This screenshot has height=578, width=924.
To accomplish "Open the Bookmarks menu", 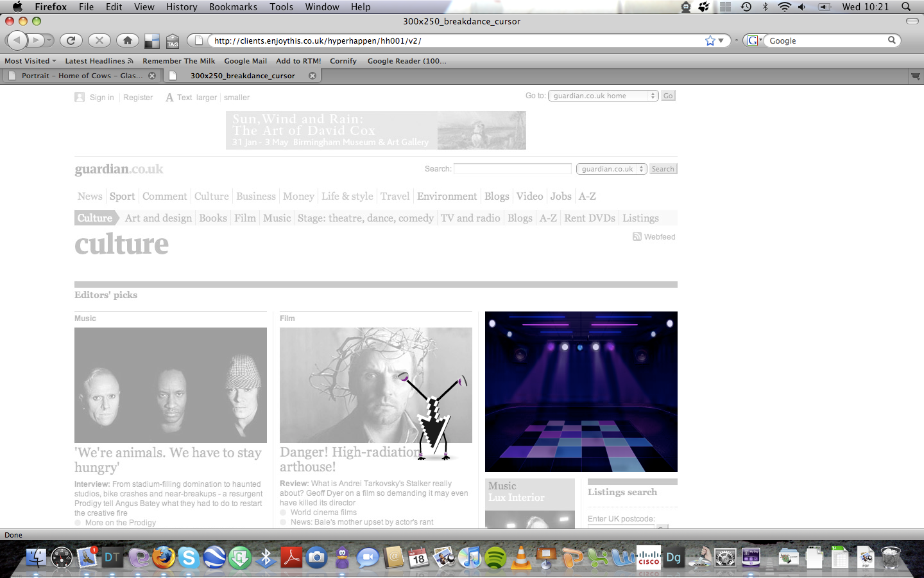I will coord(233,6).
